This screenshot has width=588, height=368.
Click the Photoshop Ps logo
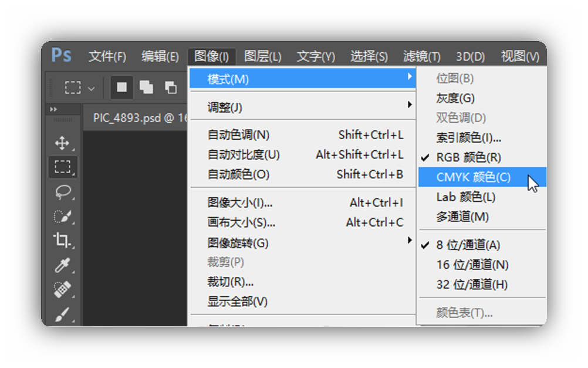pyautogui.click(x=61, y=55)
